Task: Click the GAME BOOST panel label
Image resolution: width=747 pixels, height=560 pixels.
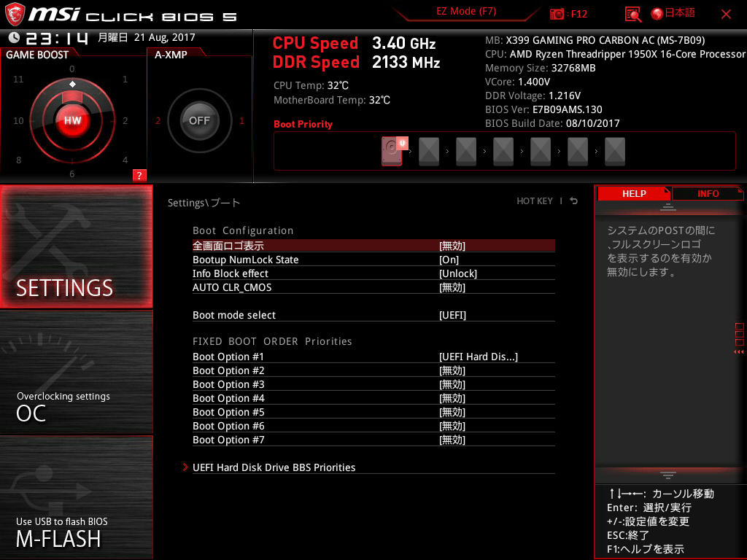Action: pyautogui.click(x=37, y=55)
